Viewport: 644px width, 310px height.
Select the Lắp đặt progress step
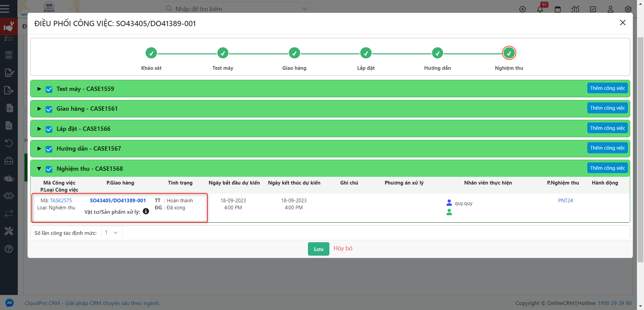pyautogui.click(x=366, y=53)
